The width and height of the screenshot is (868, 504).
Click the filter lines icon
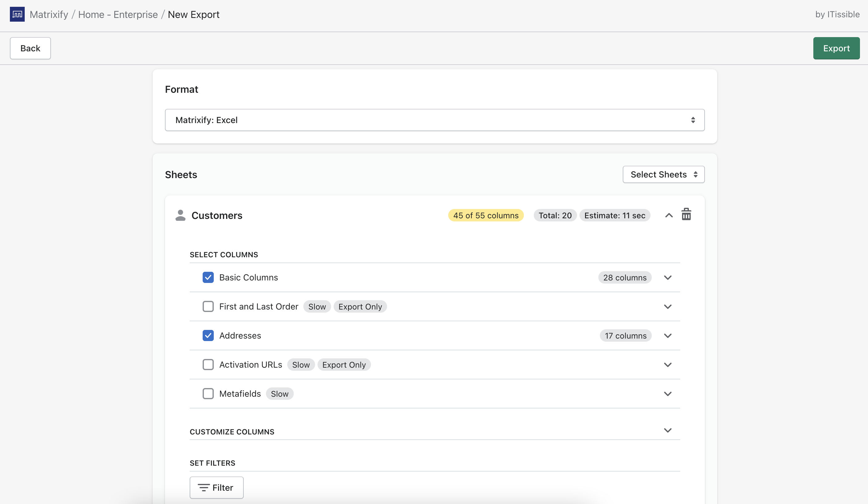(203, 487)
